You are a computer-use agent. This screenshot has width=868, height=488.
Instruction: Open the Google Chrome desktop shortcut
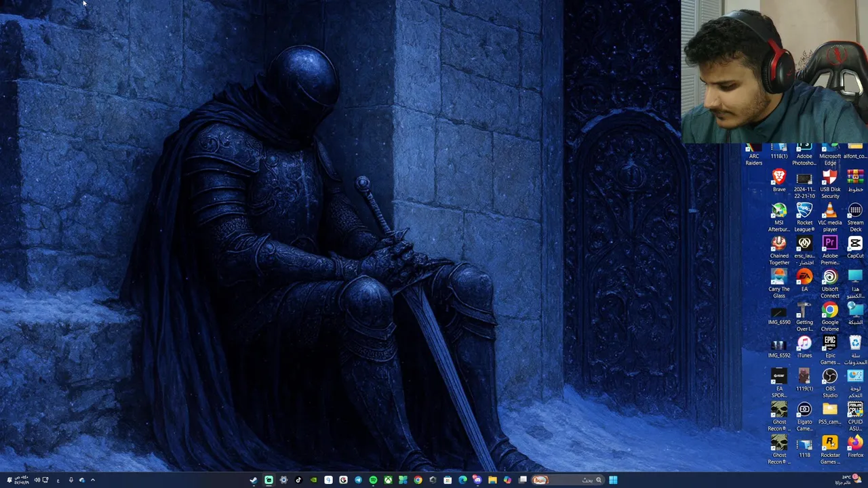click(830, 317)
